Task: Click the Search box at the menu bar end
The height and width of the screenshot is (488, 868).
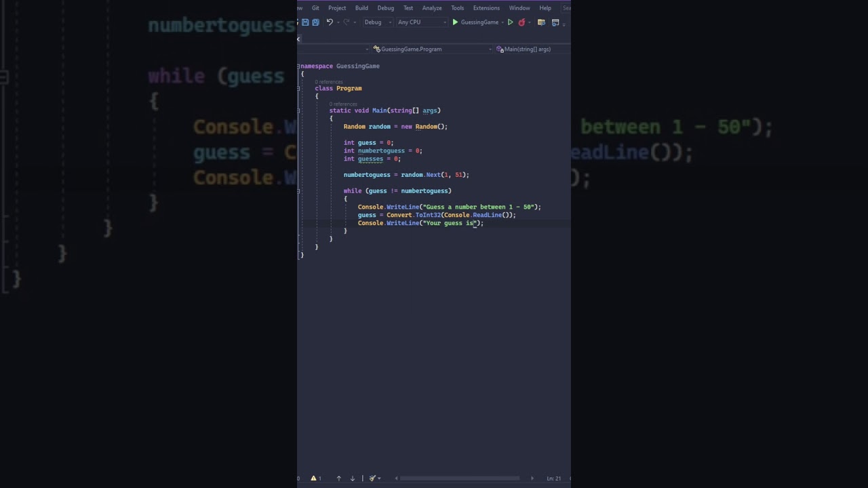Action: 566,8
